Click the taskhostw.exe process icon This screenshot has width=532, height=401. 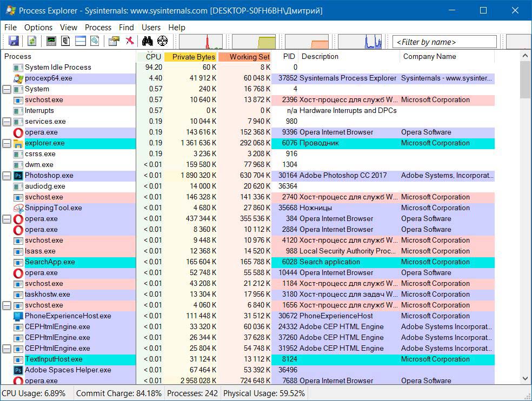[18, 295]
